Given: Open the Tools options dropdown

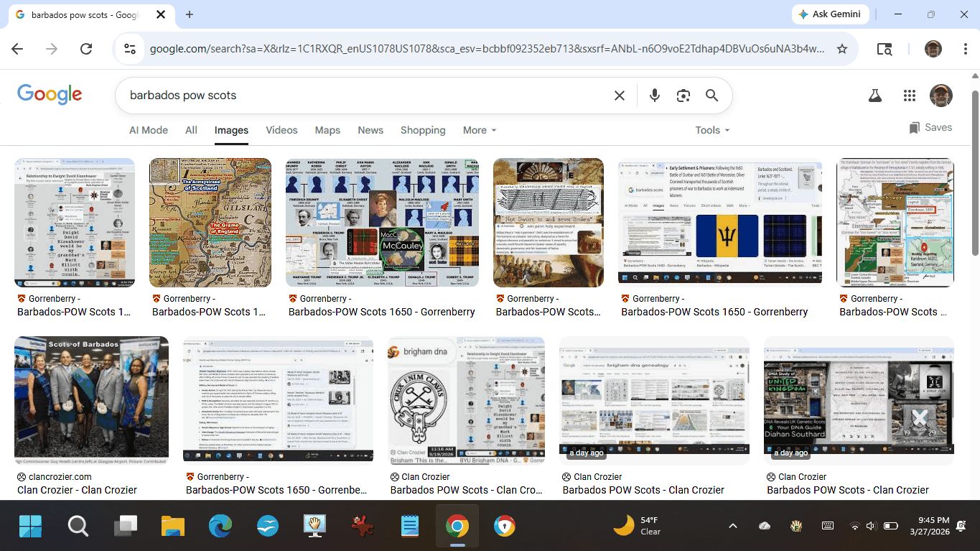Looking at the screenshot, I should point(711,130).
